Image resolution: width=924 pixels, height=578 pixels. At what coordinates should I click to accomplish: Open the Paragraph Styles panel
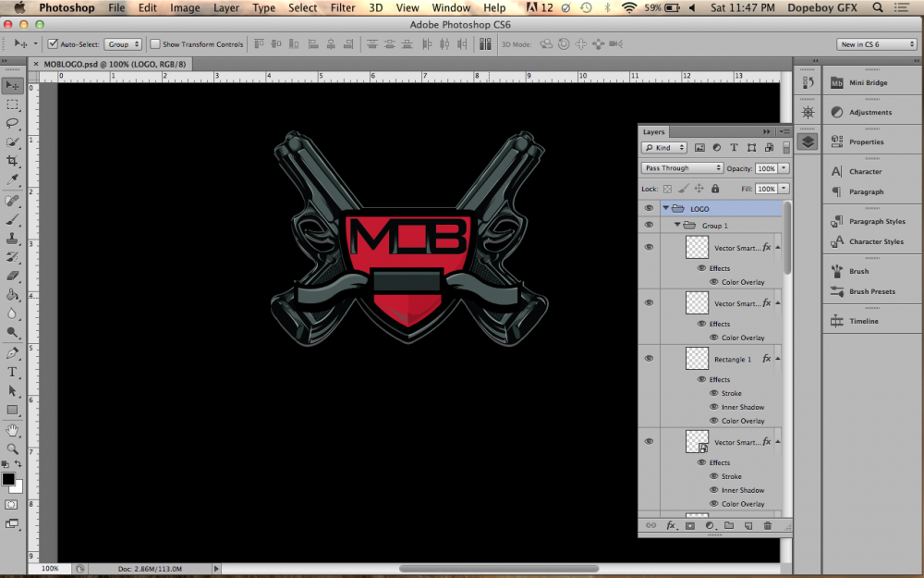pyautogui.click(x=876, y=222)
